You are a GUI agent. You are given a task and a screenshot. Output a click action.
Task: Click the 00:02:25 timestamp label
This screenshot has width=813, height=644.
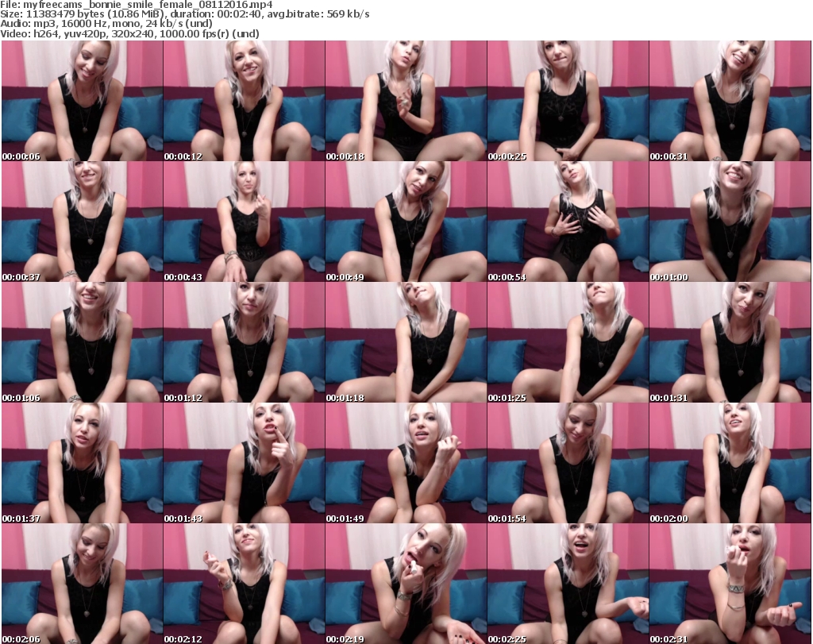pyautogui.click(x=505, y=638)
